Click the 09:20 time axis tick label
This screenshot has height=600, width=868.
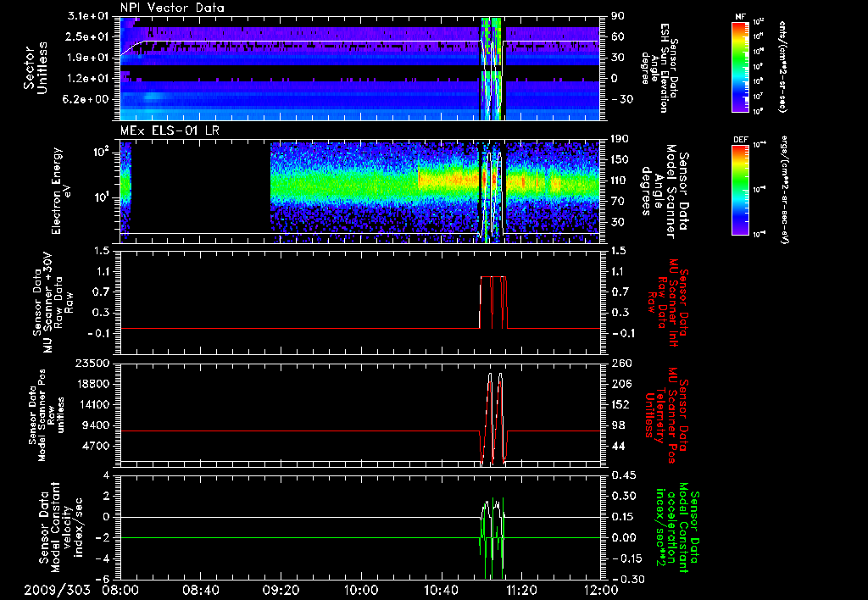[281, 589]
